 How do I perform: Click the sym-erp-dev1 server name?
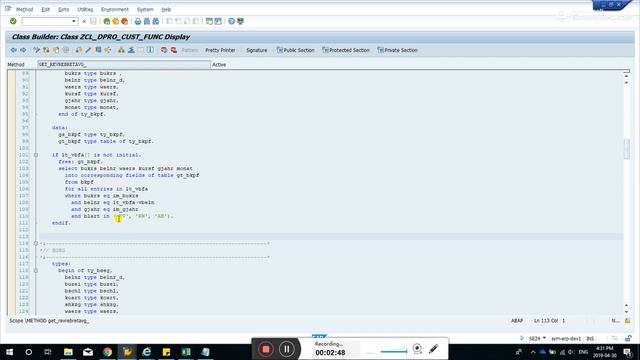[566, 338]
